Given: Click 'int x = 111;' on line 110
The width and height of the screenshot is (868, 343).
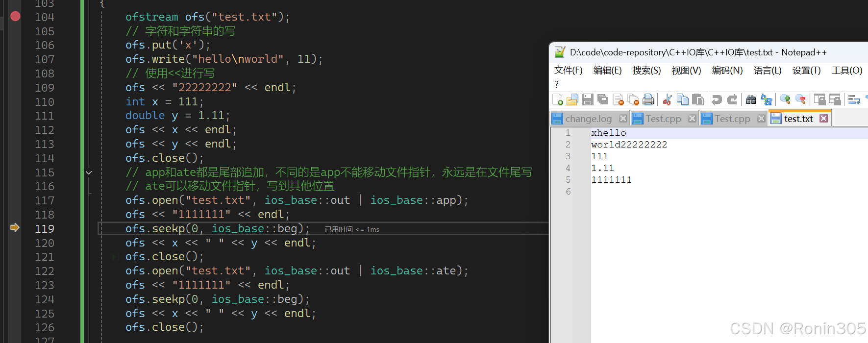Looking at the screenshot, I should click(x=164, y=102).
